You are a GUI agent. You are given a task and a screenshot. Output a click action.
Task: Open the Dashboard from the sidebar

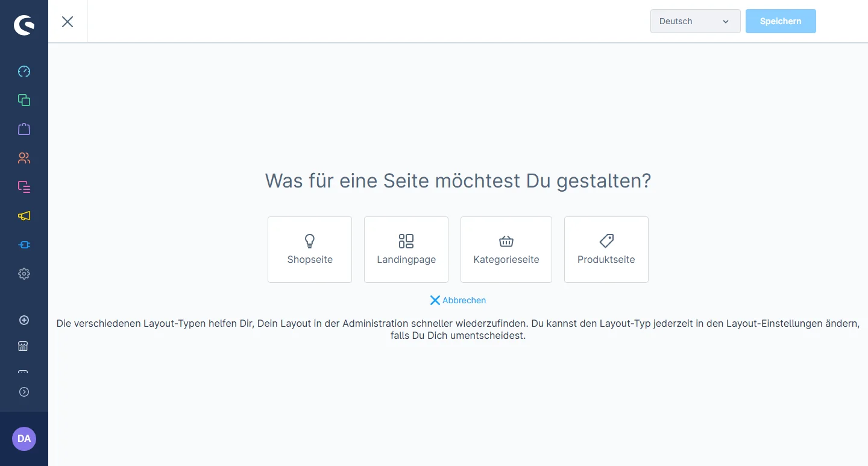pos(24,72)
